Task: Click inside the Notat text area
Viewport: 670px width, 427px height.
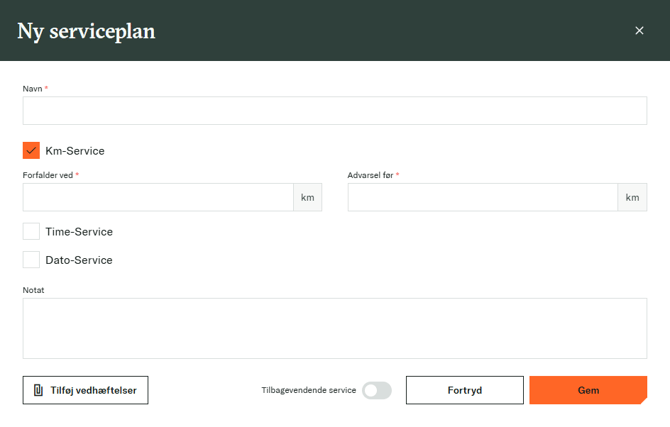Action: (335, 328)
